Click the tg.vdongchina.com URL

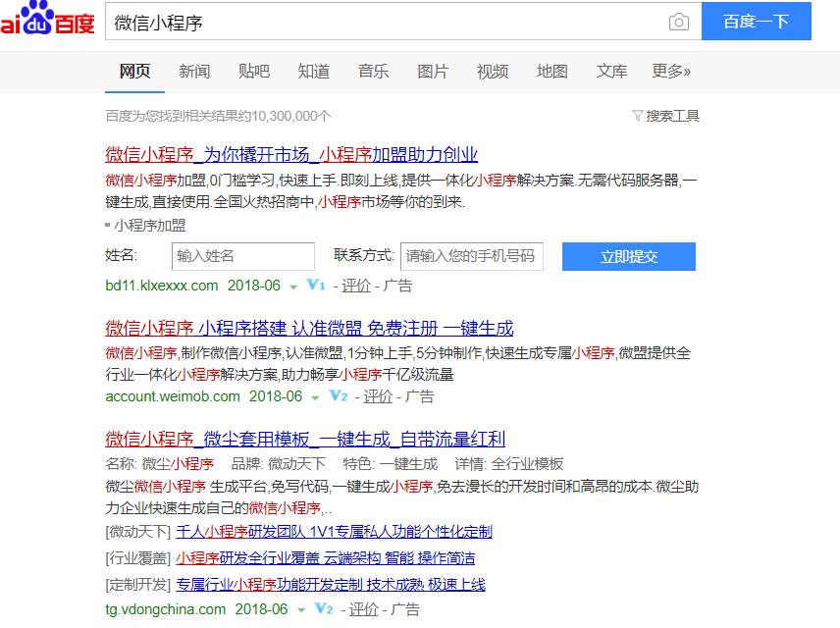[166, 608]
